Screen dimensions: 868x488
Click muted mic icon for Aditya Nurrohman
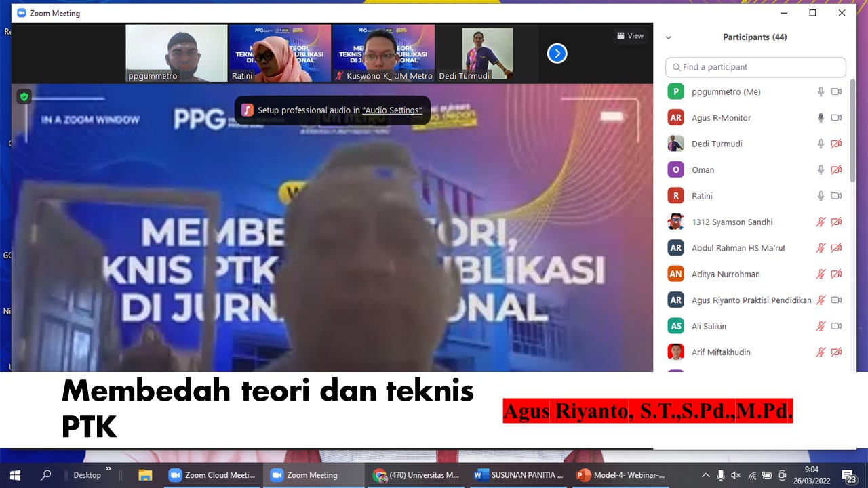(x=821, y=274)
